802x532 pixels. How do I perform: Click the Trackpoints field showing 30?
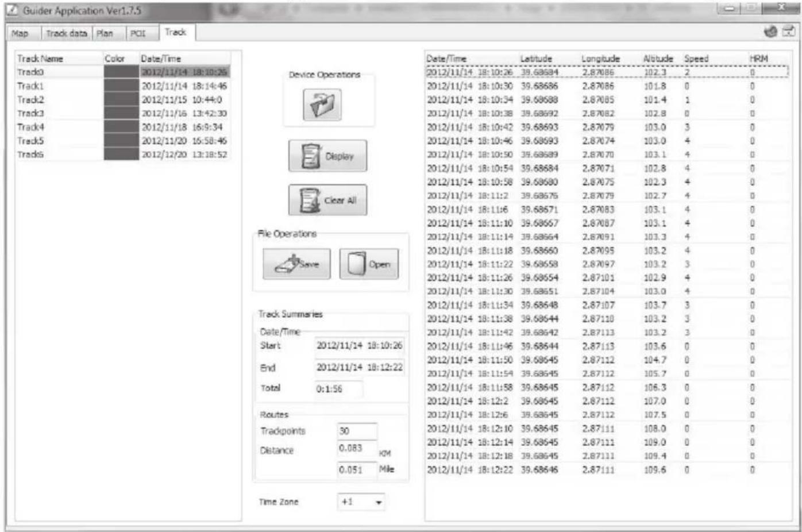[357, 431]
